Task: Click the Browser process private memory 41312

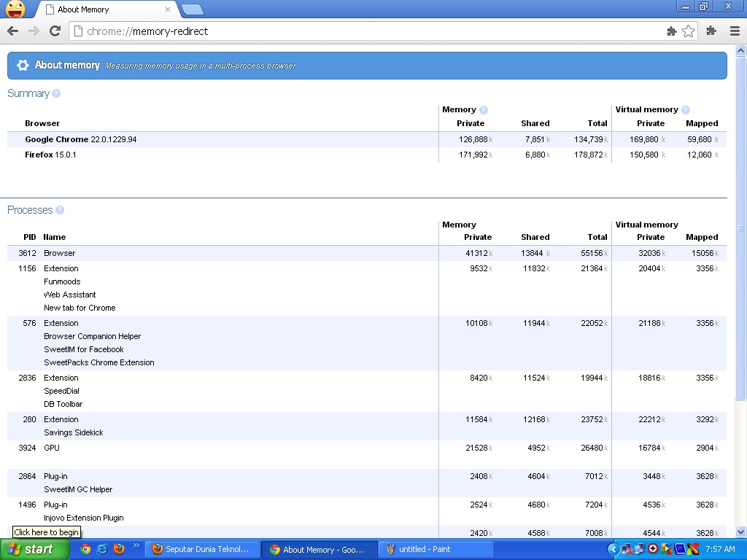Action: 479,253
